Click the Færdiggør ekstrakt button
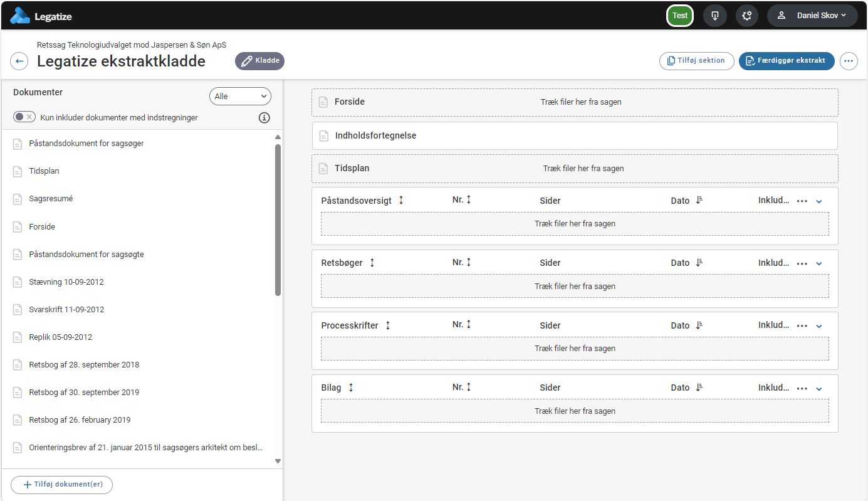Image resolution: width=868 pixels, height=501 pixels. [787, 61]
